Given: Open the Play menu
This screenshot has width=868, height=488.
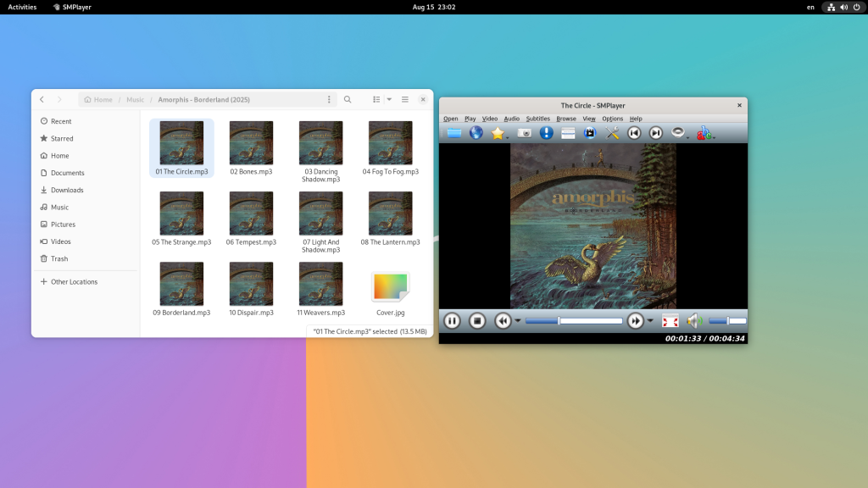Looking at the screenshot, I should (470, 119).
